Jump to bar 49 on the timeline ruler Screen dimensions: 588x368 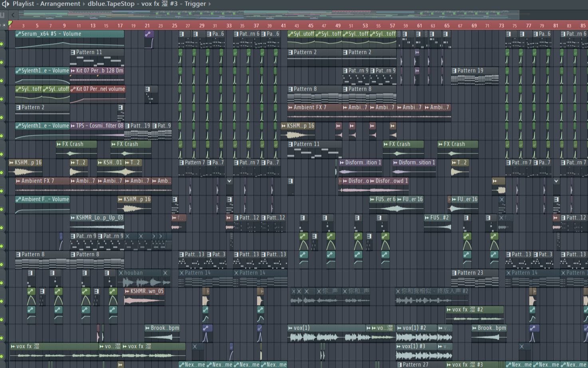point(338,26)
